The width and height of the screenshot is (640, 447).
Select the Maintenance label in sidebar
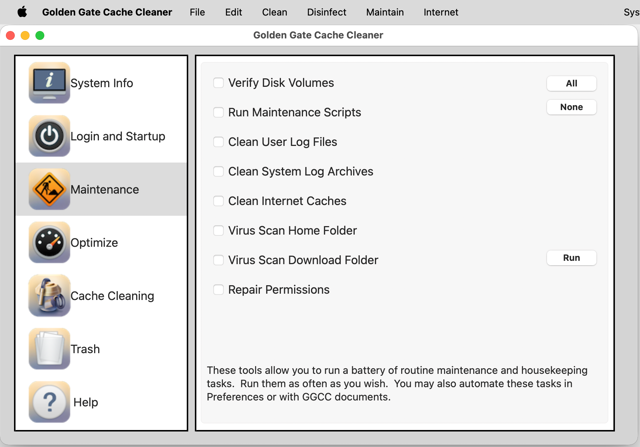104,189
